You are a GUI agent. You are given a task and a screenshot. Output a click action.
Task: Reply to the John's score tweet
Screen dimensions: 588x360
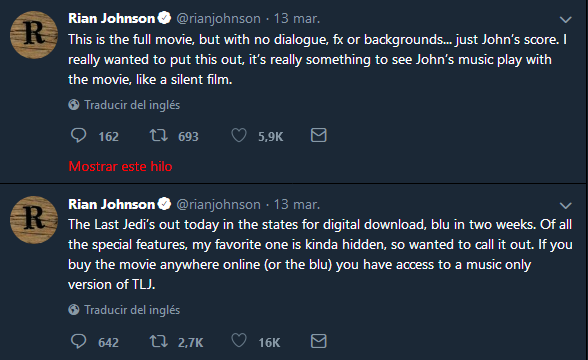point(79,135)
